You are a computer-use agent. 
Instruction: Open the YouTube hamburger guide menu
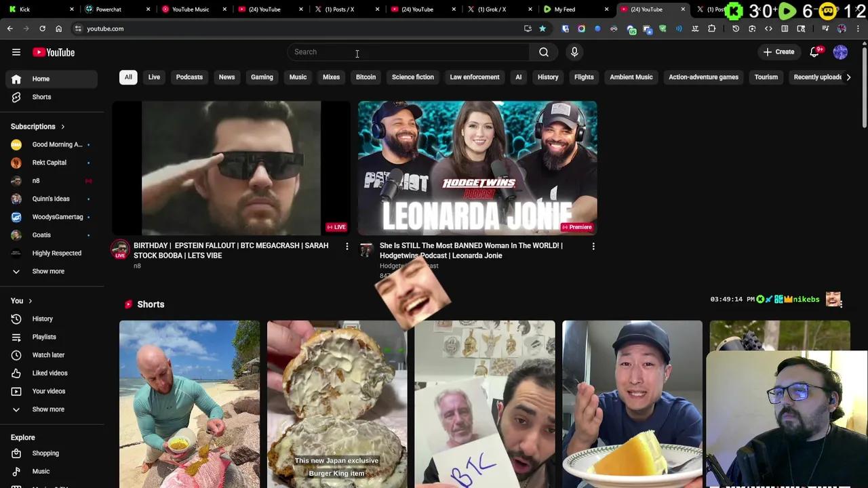click(16, 52)
